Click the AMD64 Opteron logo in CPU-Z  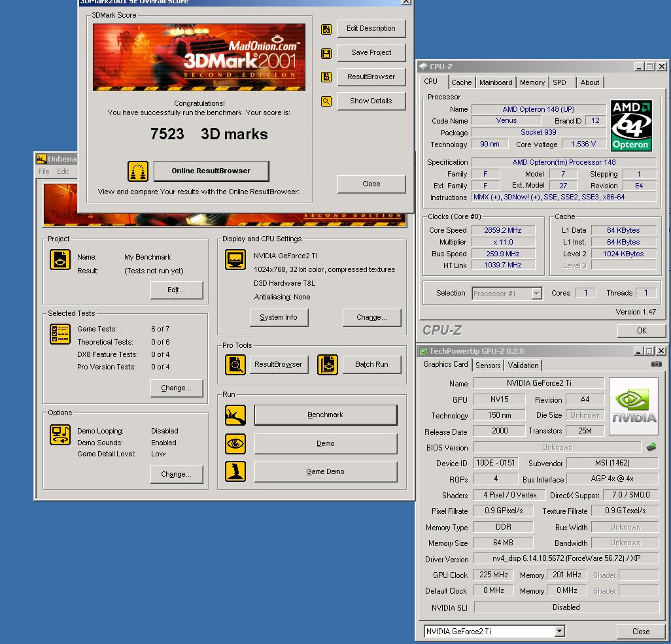[631, 126]
